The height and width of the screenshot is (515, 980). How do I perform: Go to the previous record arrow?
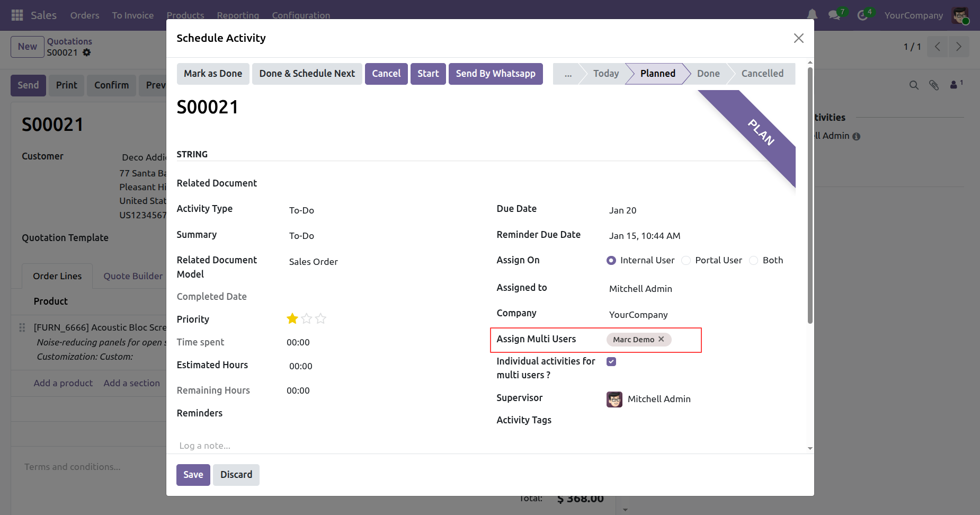[937, 47]
